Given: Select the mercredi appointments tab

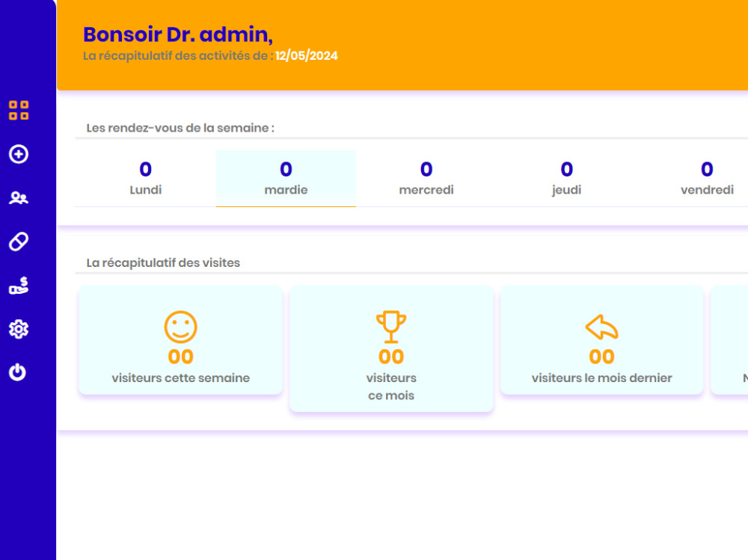Looking at the screenshot, I should click(x=426, y=179).
